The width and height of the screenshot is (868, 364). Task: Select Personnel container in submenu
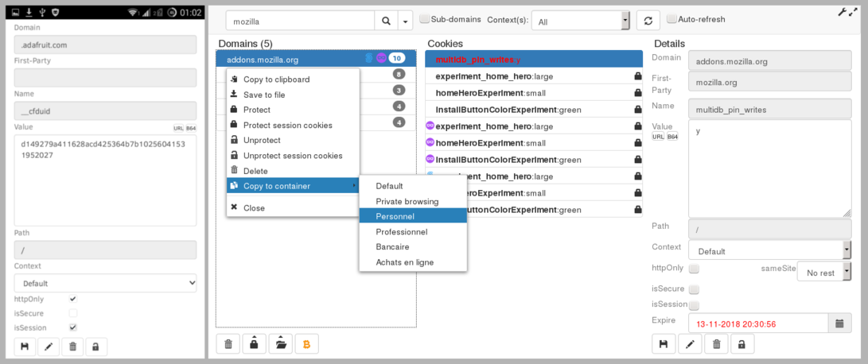click(x=413, y=216)
